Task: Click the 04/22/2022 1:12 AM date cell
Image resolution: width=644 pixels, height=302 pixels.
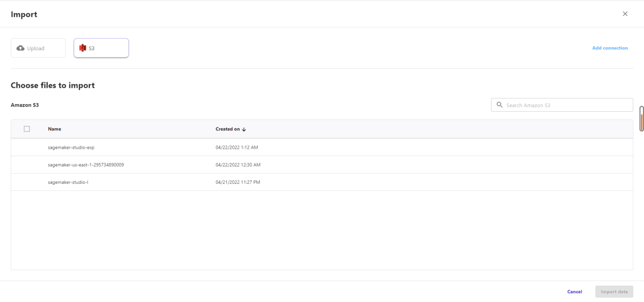Action: (x=237, y=147)
